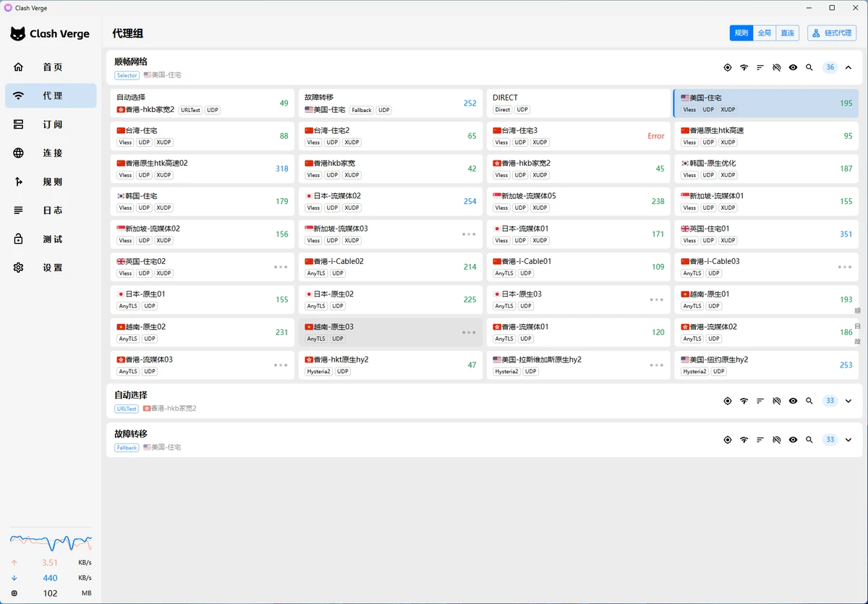Screen dimensions: 868x604
Task: Collapse the 顺畅网络 group with its chevron
Action: point(848,67)
